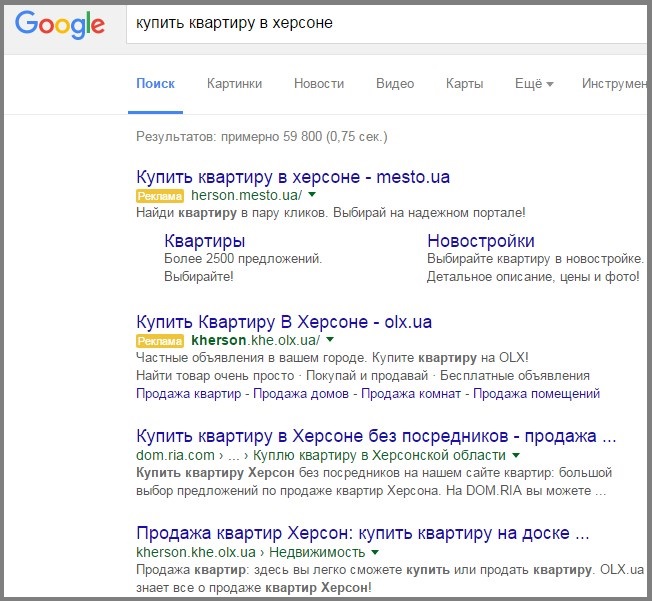The width and height of the screenshot is (652, 601).
Task: Open the olx.ua ad title link
Action: (x=284, y=322)
